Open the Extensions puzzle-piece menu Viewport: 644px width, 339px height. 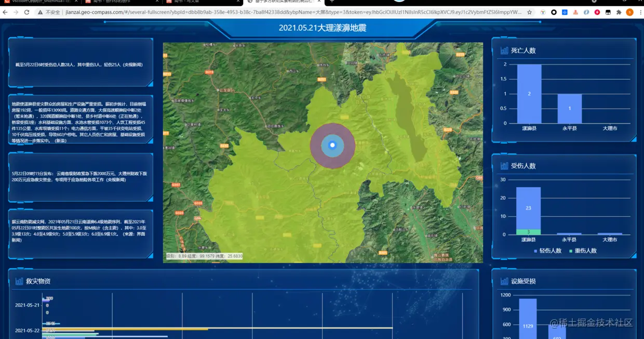point(619,12)
